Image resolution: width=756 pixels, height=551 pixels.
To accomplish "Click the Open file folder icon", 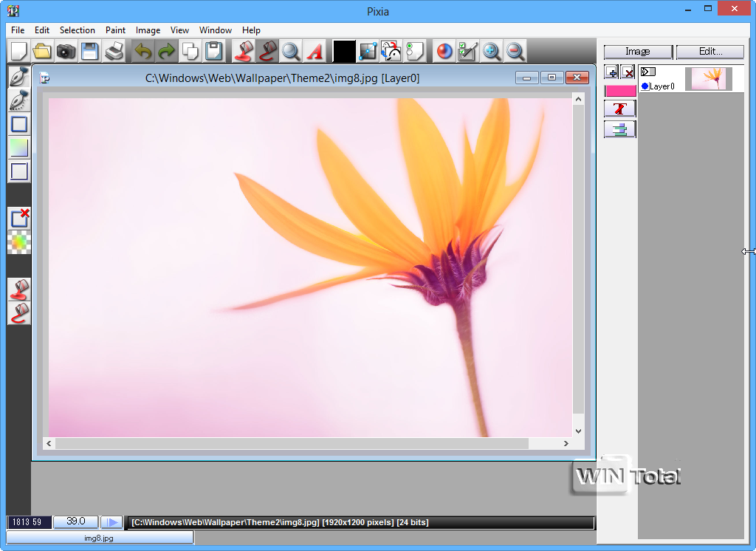I will click(42, 51).
